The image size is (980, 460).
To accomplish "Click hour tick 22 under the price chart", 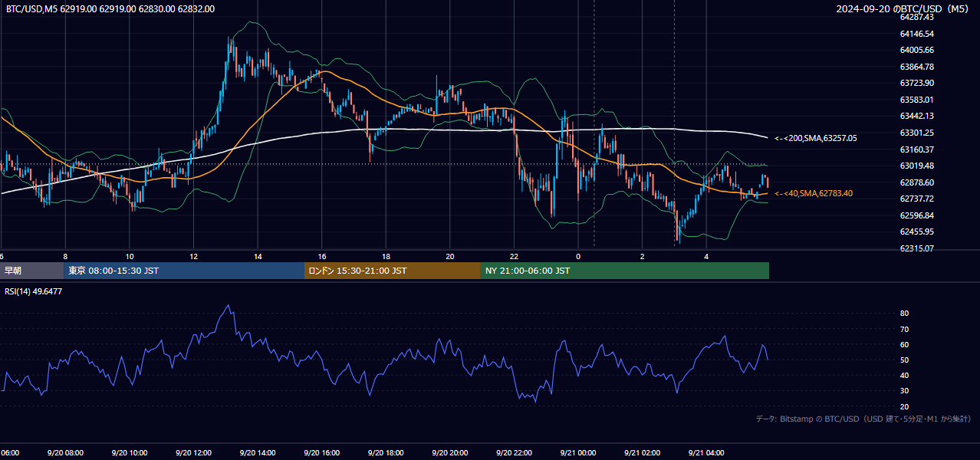I will click(514, 257).
